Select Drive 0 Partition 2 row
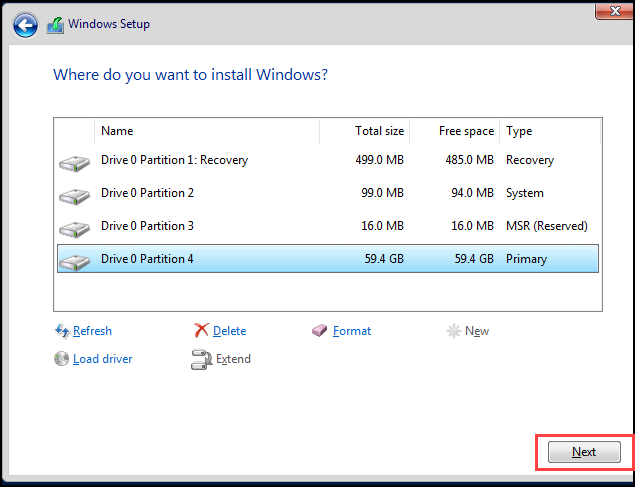 coord(328,193)
